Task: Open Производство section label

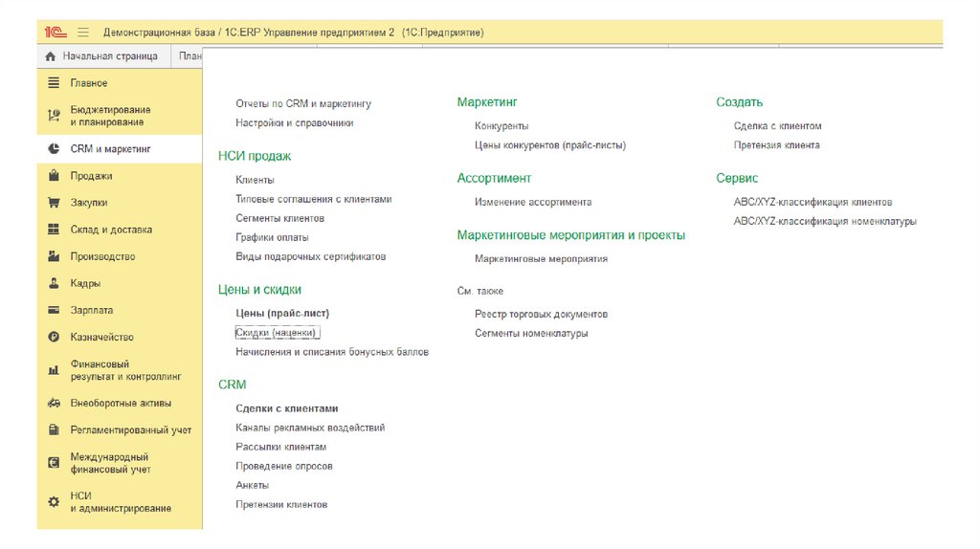Action: 102,256
